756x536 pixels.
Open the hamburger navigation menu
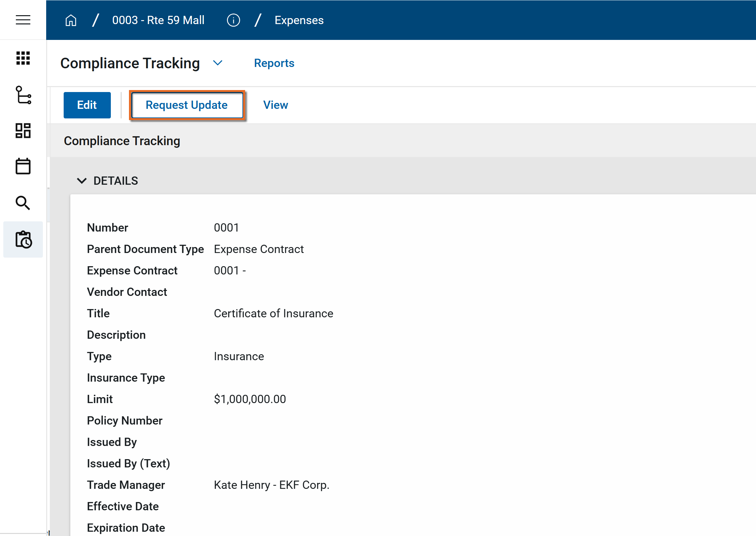pos(23,20)
